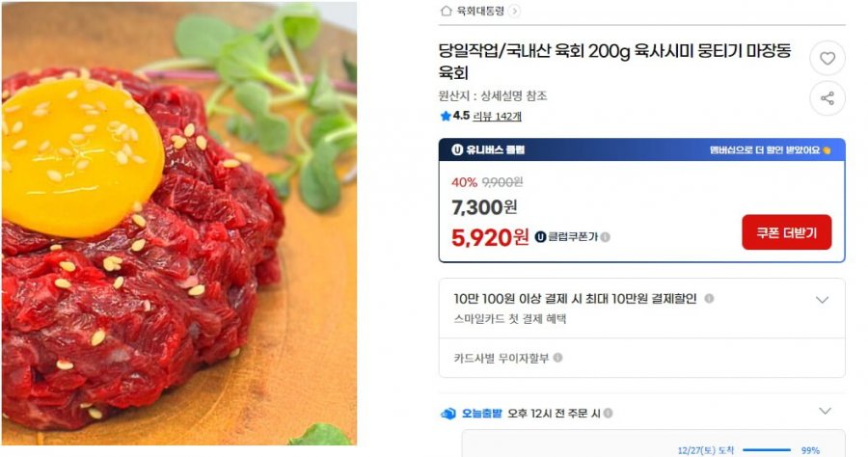
Task: Click info icon after 오후 12시 전 주문 시
Action: [608, 413]
